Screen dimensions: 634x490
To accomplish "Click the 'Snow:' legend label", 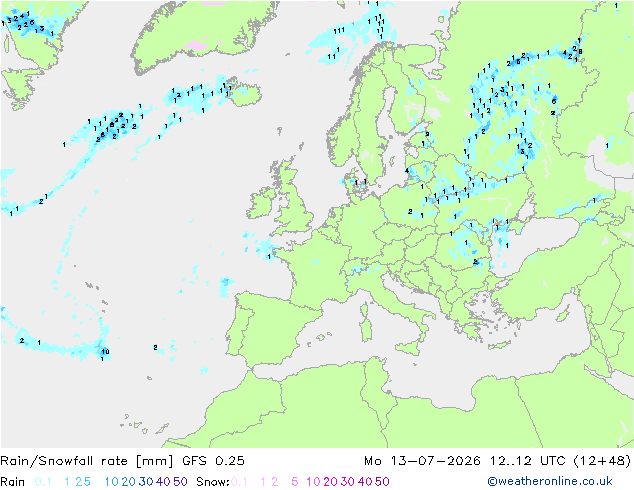I will tap(213, 482).
